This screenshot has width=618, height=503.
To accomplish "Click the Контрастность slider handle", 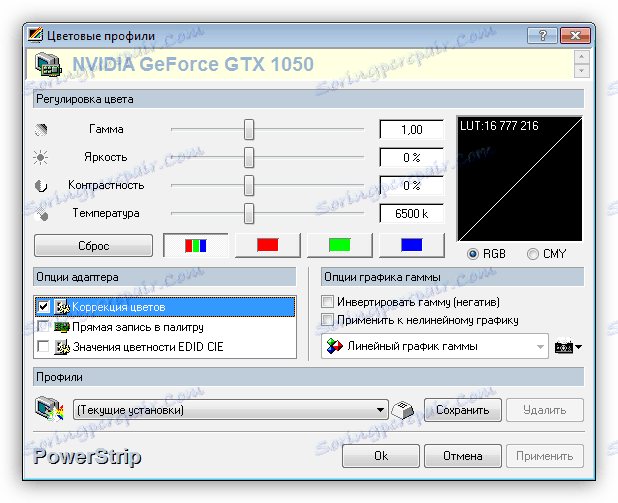I will tap(249, 186).
